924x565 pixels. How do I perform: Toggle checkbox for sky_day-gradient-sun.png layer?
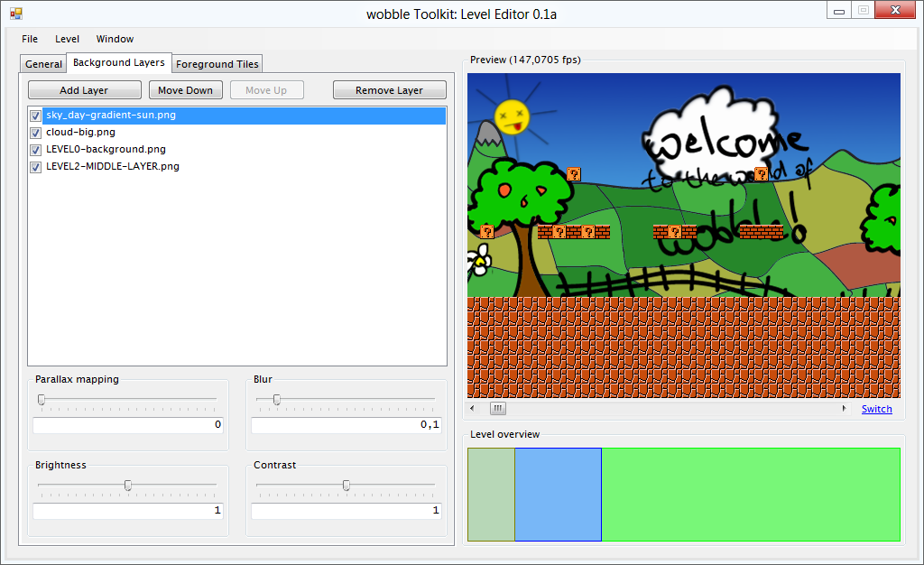[35, 116]
